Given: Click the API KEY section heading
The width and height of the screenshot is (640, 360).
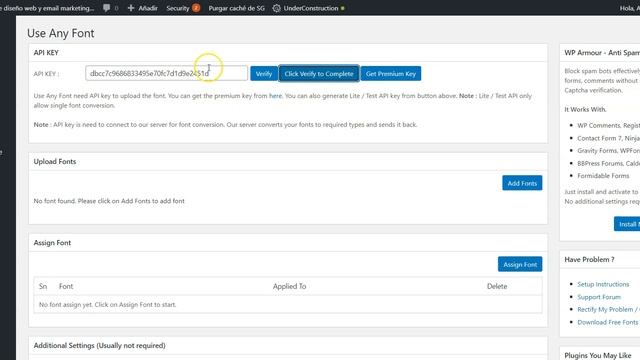Looking at the screenshot, I should 46,53.
